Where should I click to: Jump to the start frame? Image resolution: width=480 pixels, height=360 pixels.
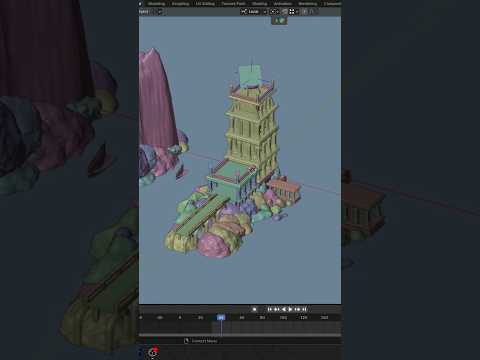click(x=269, y=309)
